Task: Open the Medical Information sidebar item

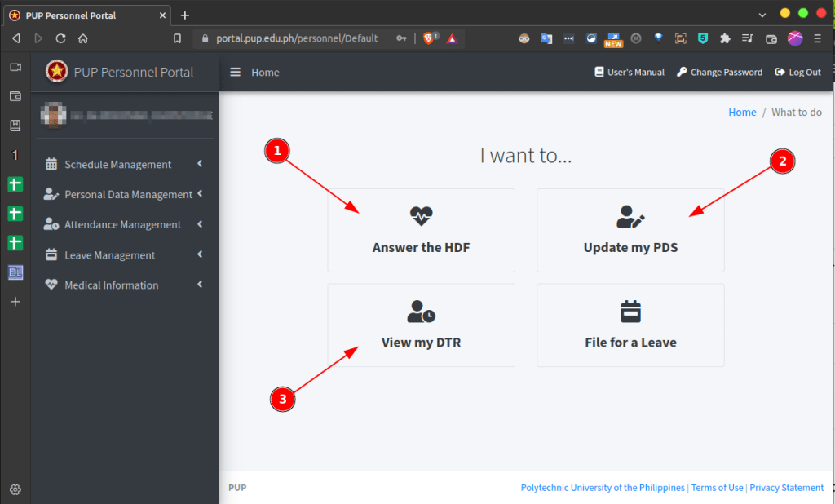Action: point(111,285)
